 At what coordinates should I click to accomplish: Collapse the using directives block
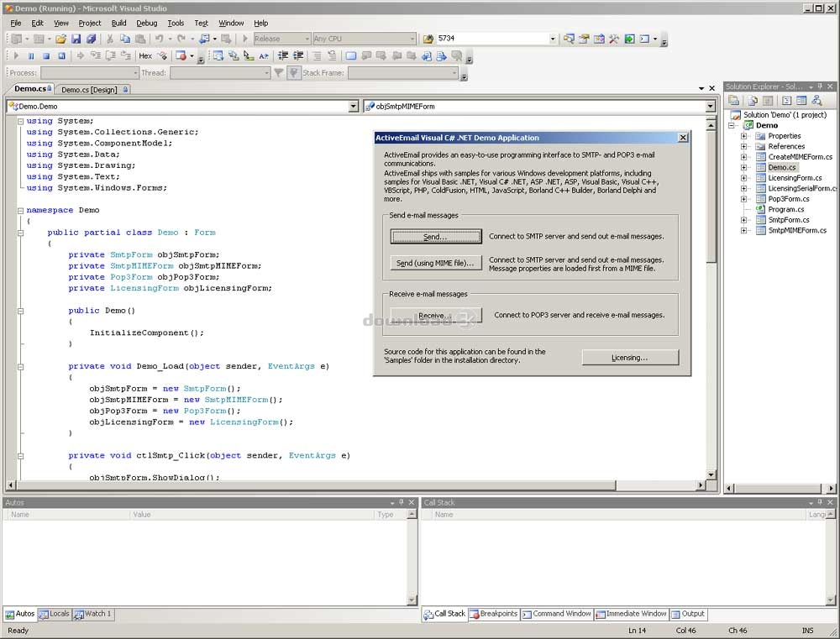(x=20, y=122)
